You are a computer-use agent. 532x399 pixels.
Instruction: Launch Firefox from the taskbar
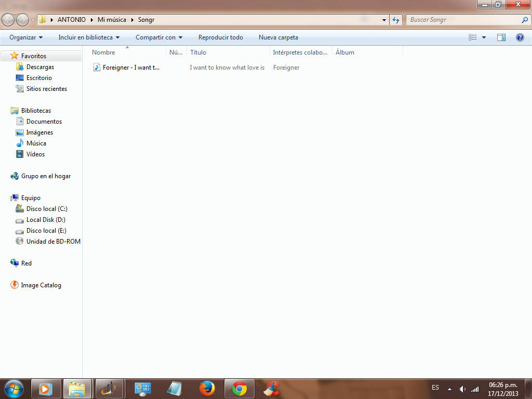click(207, 389)
